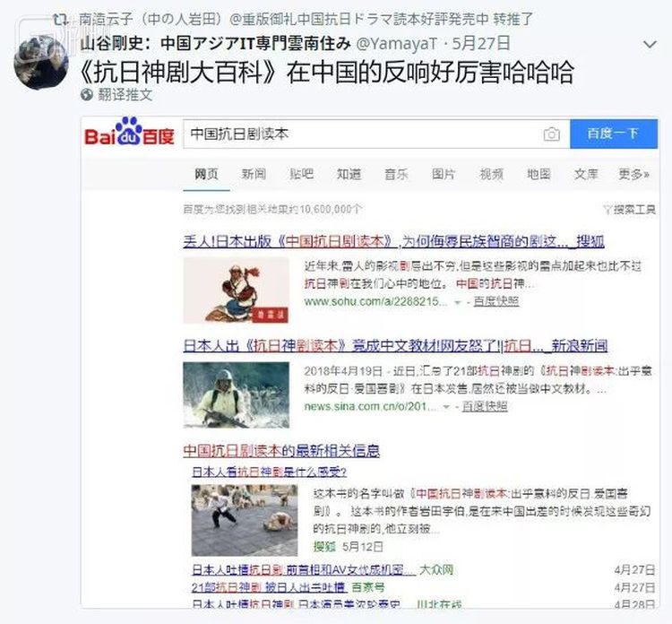The image size is (672, 624).
Task: Expand the 更多» tab for more categories
Action: coord(633,174)
